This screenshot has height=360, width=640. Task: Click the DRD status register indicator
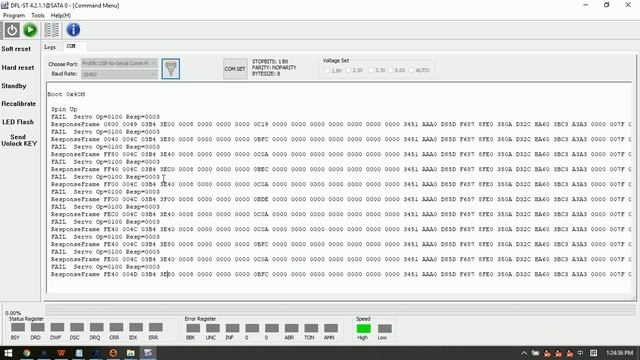tap(37, 327)
